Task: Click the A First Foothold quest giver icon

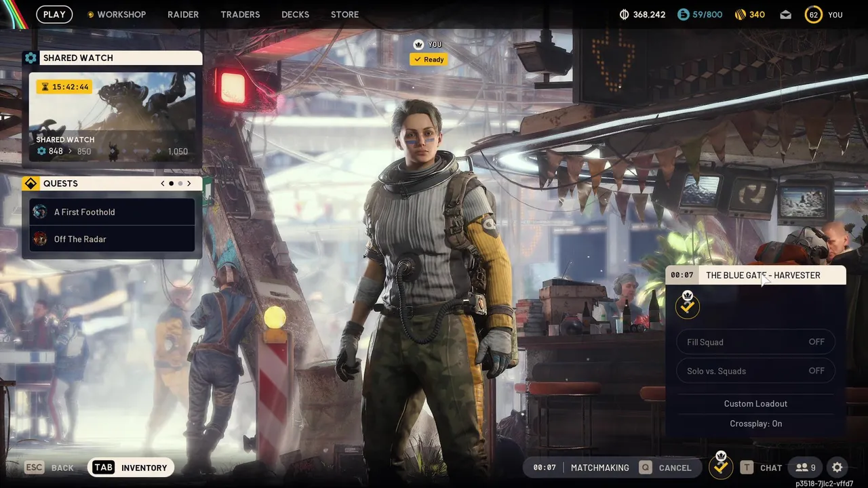Action: tap(40, 212)
